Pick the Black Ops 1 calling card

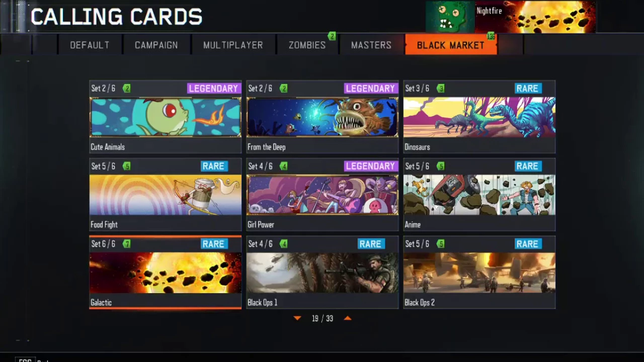click(323, 272)
